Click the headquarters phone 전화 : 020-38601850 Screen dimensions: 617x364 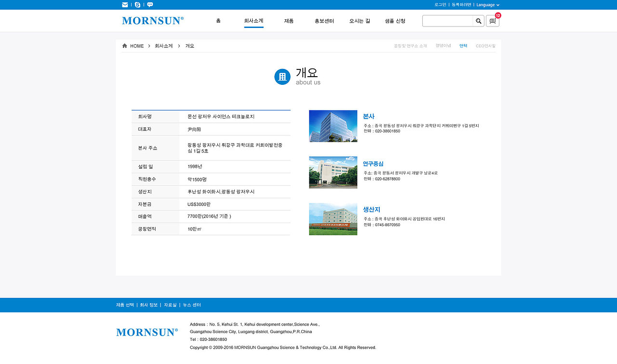click(382, 131)
